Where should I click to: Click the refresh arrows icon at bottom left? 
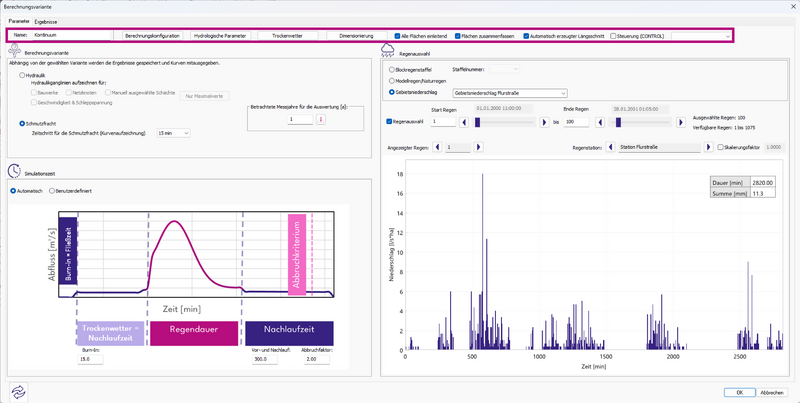pos(18,391)
